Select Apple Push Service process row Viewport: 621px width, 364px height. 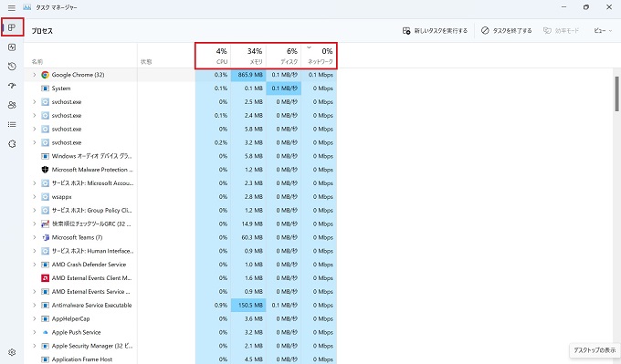[x=180, y=332]
